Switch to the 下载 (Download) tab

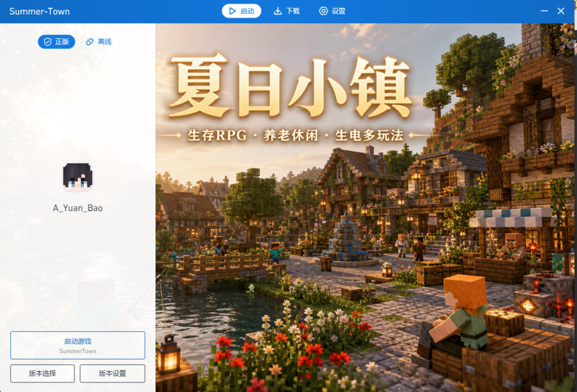point(287,11)
